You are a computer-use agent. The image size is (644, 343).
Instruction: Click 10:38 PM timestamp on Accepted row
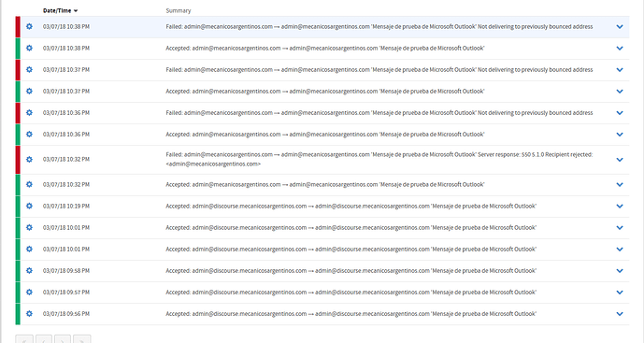pyautogui.click(x=66, y=48)
